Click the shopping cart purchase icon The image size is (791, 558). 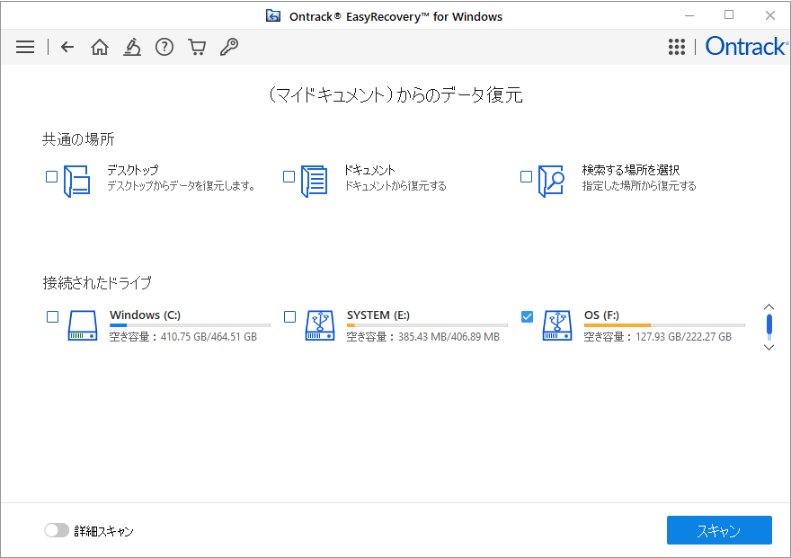pyautogui.click(x=197, y=47)
